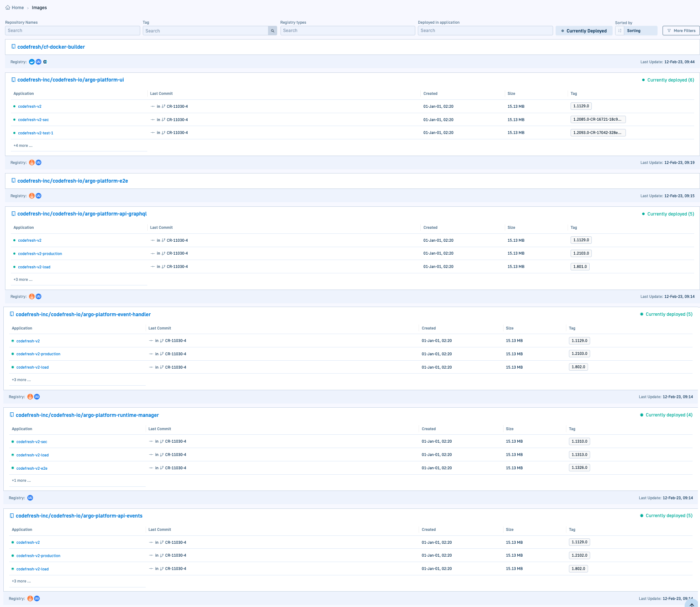Click the Tag search magnifier icon
The height and width of the screenshot is (607, 700).
[273, 31]
